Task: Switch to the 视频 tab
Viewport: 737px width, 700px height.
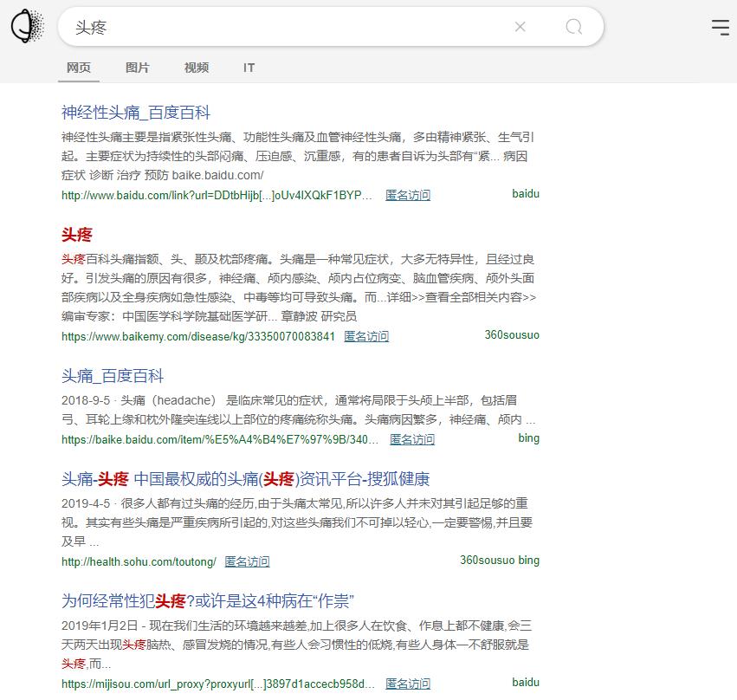Action: click(197, 68)
